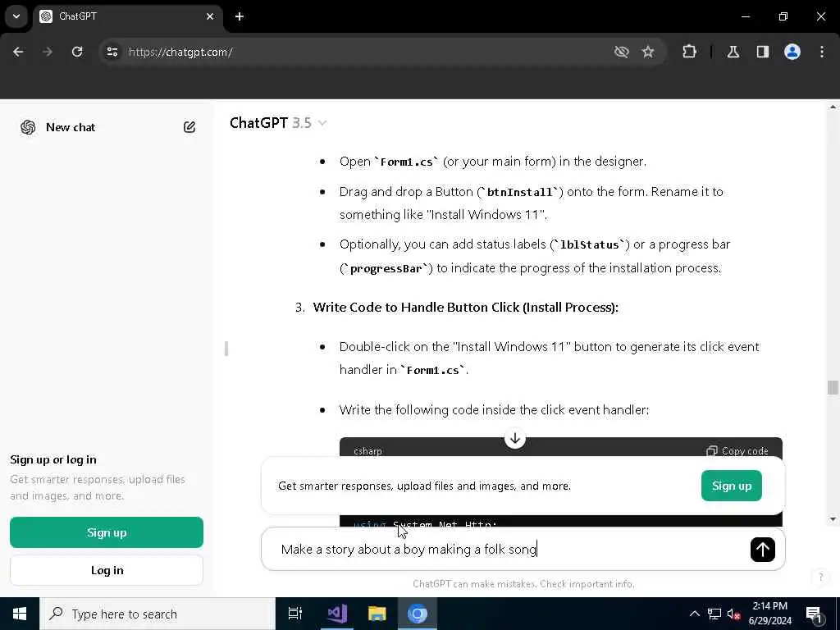Screen dimensions: 840x630
Task: Open the ChatGPT 3.5 model dropdown
Action: click(278, 123)
